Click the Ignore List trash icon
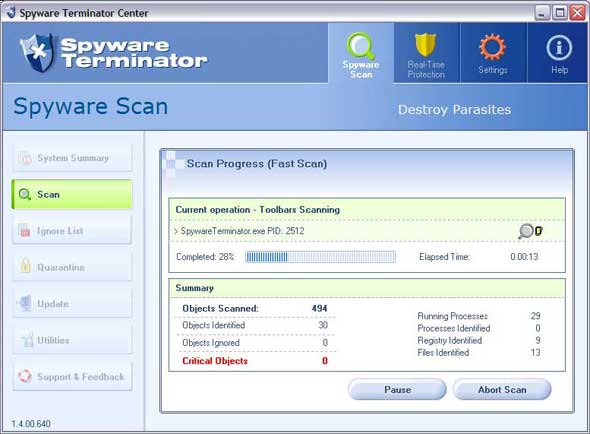 tap(25, 230)
